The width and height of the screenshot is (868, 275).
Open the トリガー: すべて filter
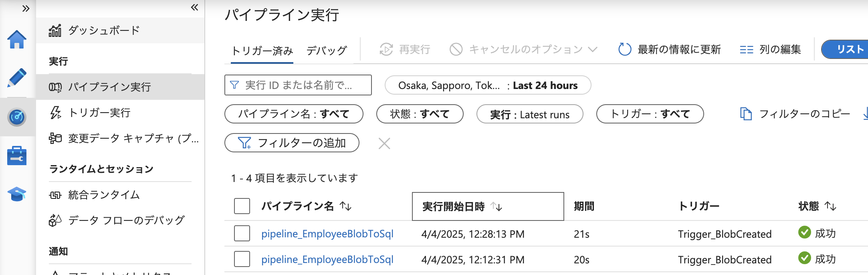click(650, 114)
